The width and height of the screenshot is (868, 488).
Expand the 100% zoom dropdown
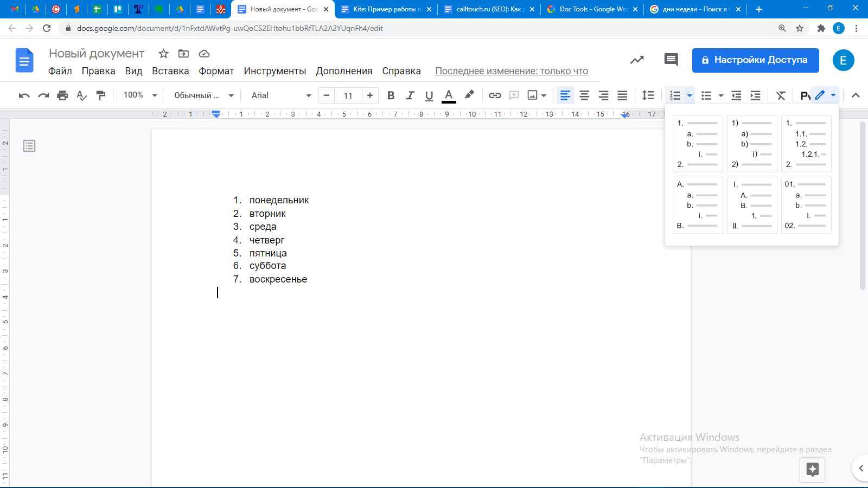coord(140,95)
